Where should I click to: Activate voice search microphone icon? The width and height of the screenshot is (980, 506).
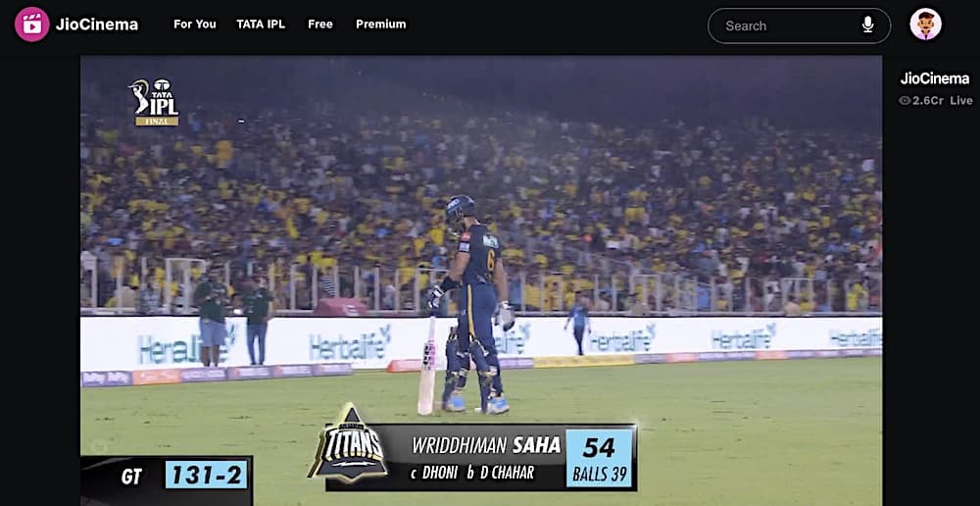[867, 25]
